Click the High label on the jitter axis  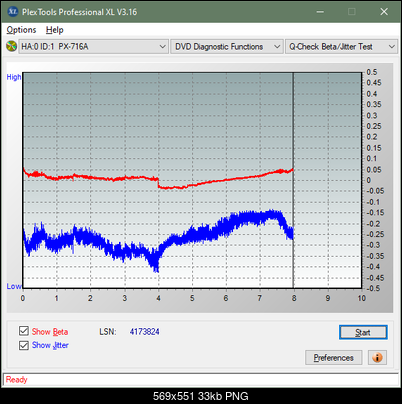(x=14, y=77)
